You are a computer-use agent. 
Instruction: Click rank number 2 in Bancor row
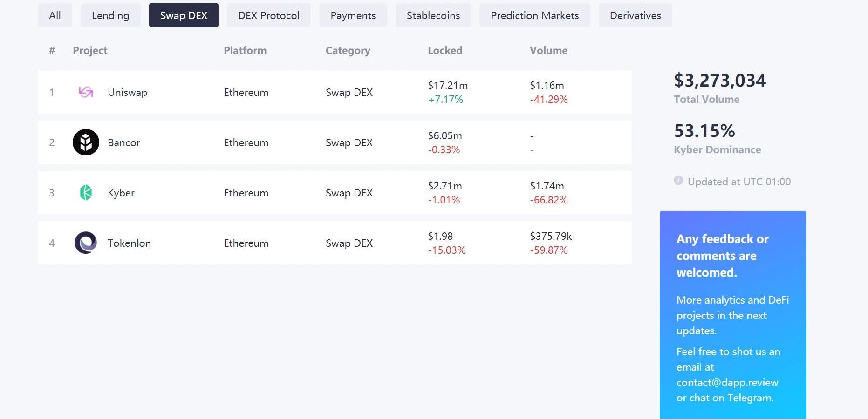[x=52, y=142]
